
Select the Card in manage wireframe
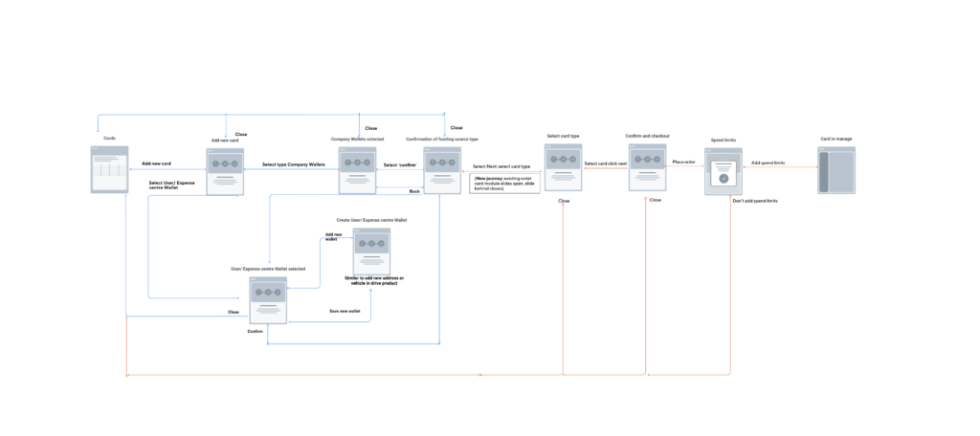pos(835,170)
